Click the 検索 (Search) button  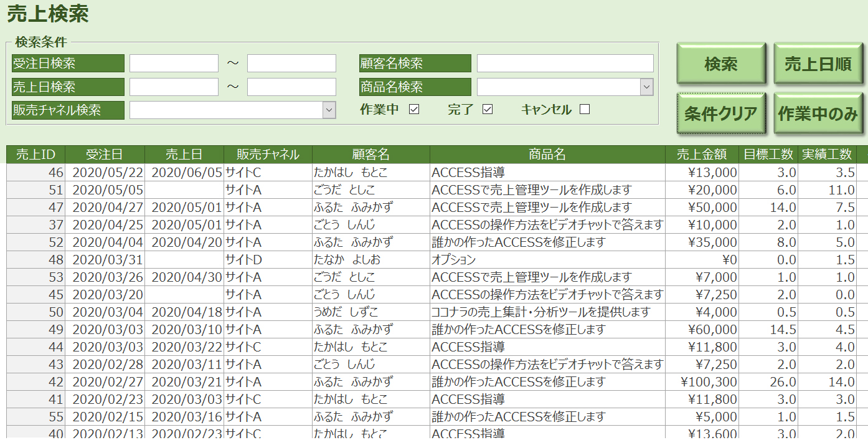pos(721,63)
